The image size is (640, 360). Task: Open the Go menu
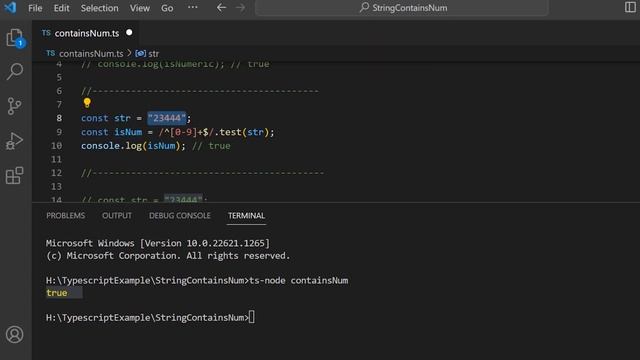coord(167,8)
